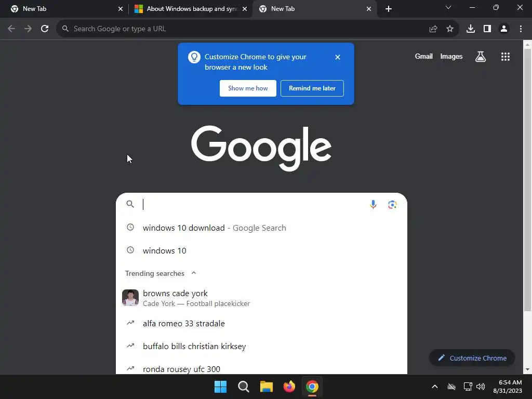Open Chrome's three-dot menu
Image resolution: width=532 pixels, height=399 pixels.
pos(521,29)
